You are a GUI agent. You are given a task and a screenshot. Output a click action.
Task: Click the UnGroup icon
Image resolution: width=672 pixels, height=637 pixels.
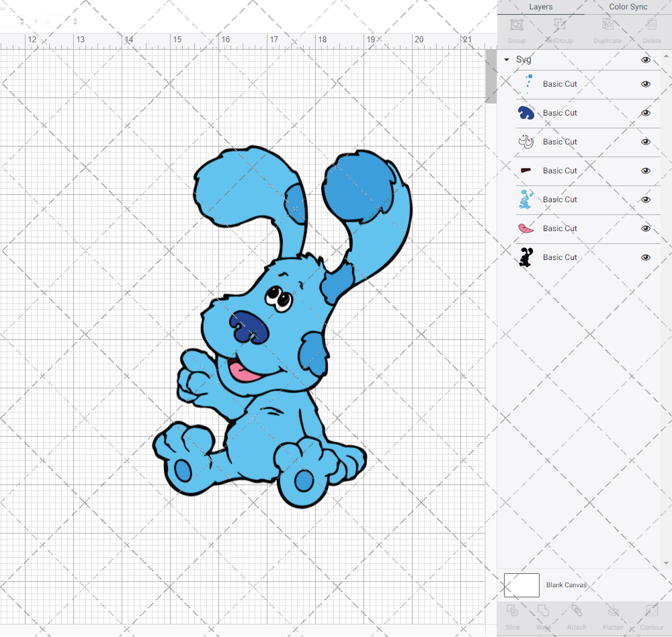tap(559, 25)
